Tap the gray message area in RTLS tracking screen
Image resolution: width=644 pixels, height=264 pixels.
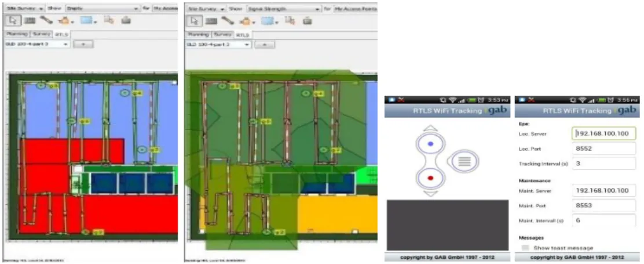(447, 225)
